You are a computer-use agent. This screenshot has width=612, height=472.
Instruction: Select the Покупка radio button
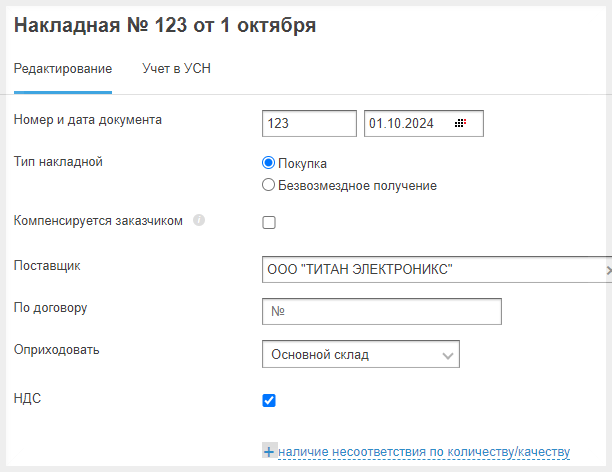pos(268,163)
